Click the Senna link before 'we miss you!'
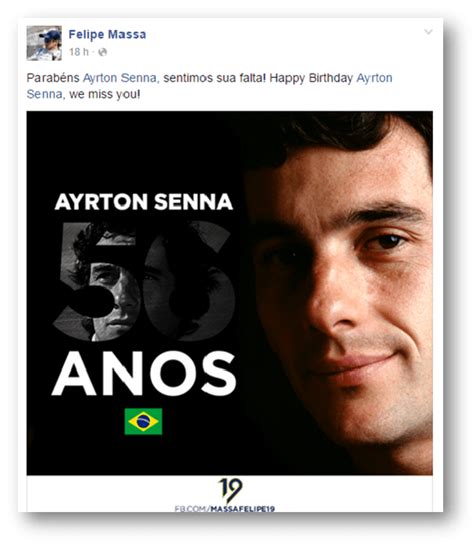The height and width of the screenshot is (542, 474). (x=45, y=94)
